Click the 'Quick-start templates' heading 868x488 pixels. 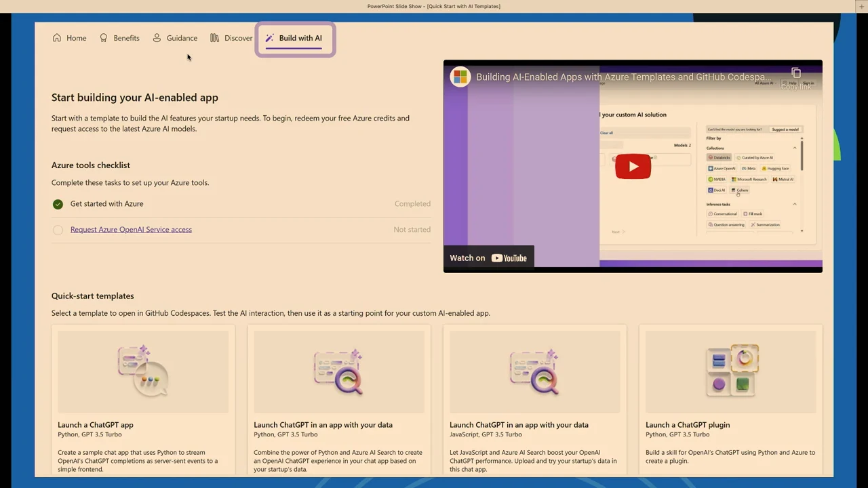(93, 296)
